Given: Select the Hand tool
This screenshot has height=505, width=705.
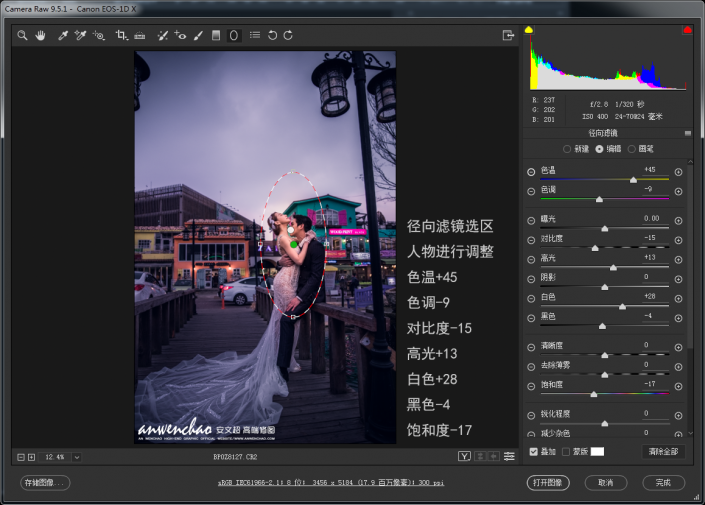Looking at the screenshot, I should (40, 35).
